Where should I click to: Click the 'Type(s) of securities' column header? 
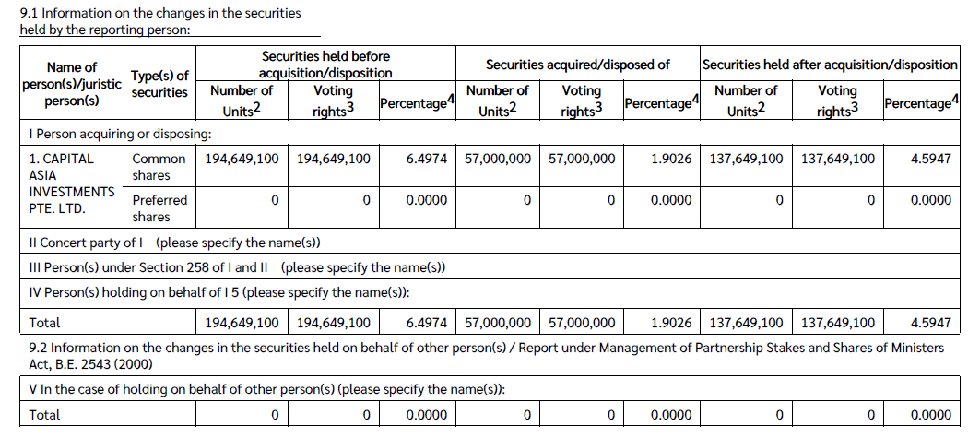159,84
